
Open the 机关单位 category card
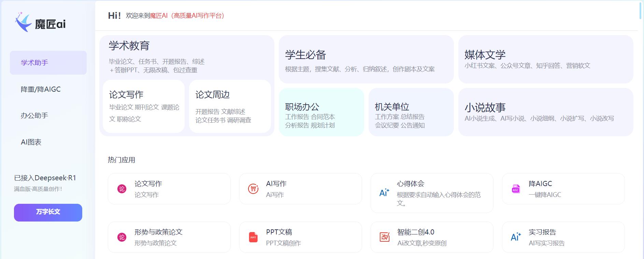tap(411, 112)
